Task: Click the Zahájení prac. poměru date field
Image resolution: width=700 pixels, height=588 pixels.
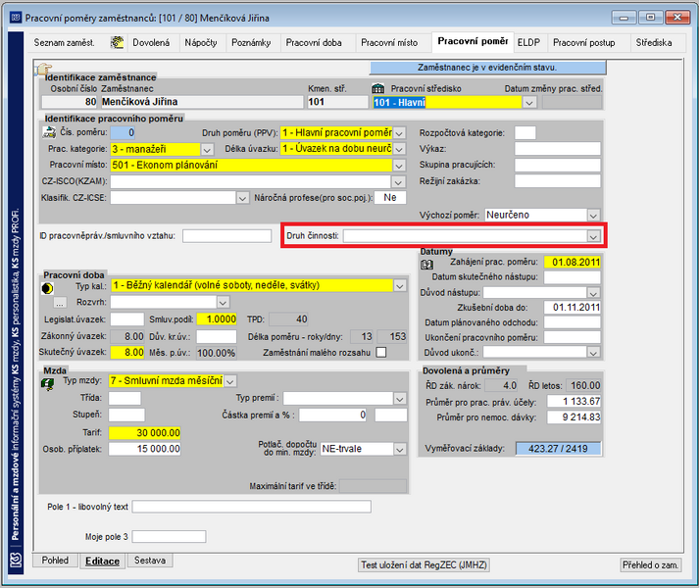Action: [x=573, y=263]
